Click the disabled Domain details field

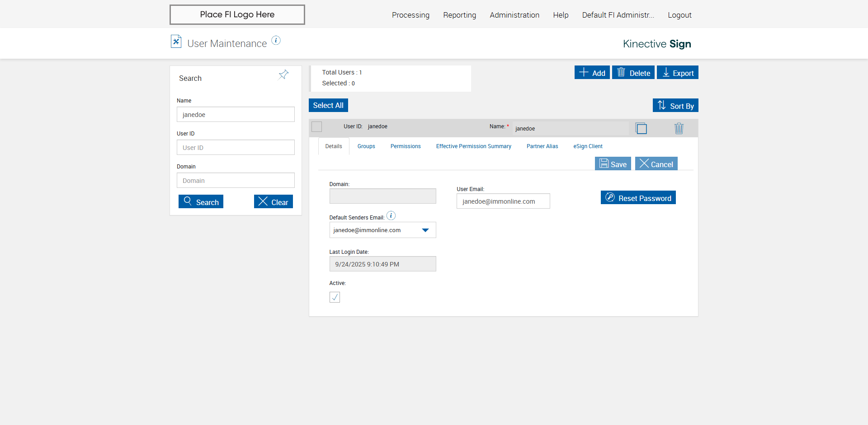click(382, 196)
